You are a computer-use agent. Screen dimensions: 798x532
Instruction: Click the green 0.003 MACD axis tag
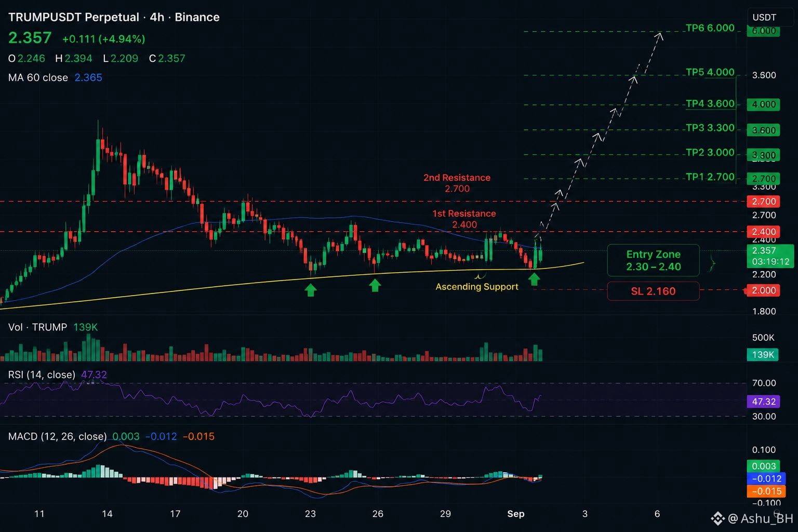[764, 466]
